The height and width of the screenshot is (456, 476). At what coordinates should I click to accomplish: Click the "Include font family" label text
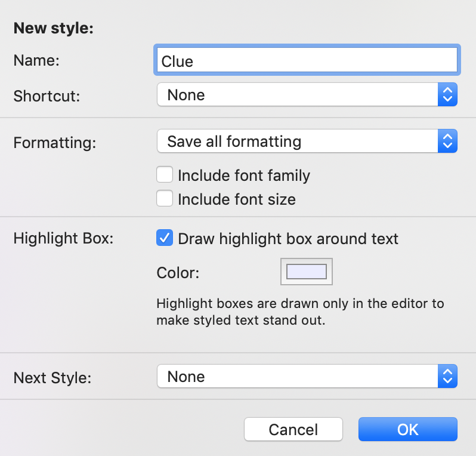click(x=244, y=175)
